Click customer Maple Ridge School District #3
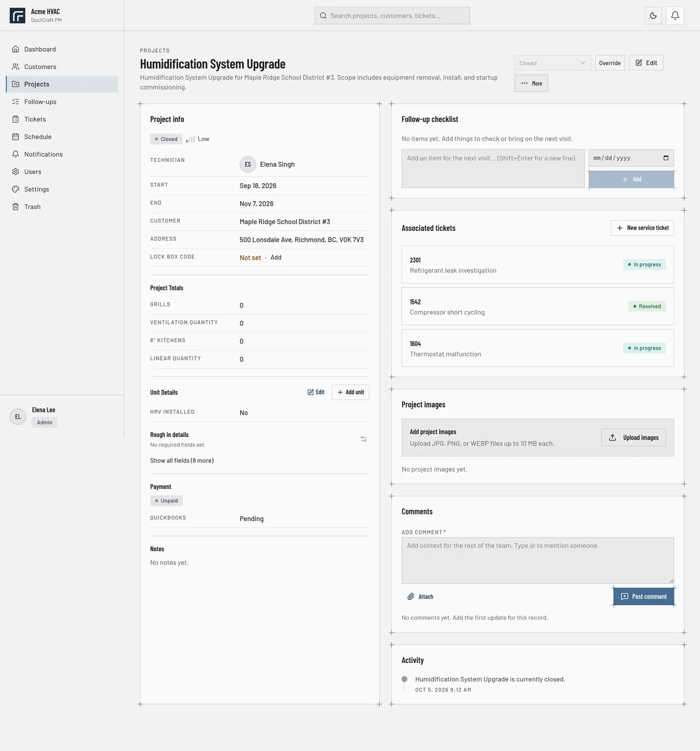 click(285, 222)
